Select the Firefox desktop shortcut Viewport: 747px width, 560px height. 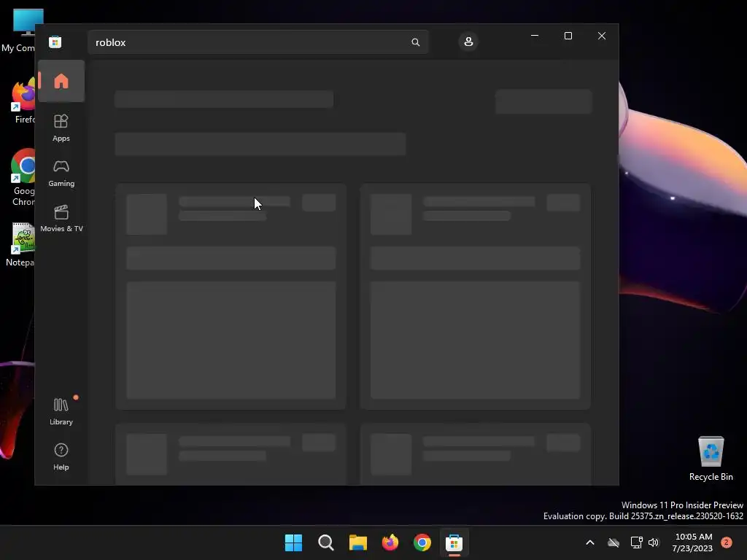pyautogui.click(x=21, y=101)
